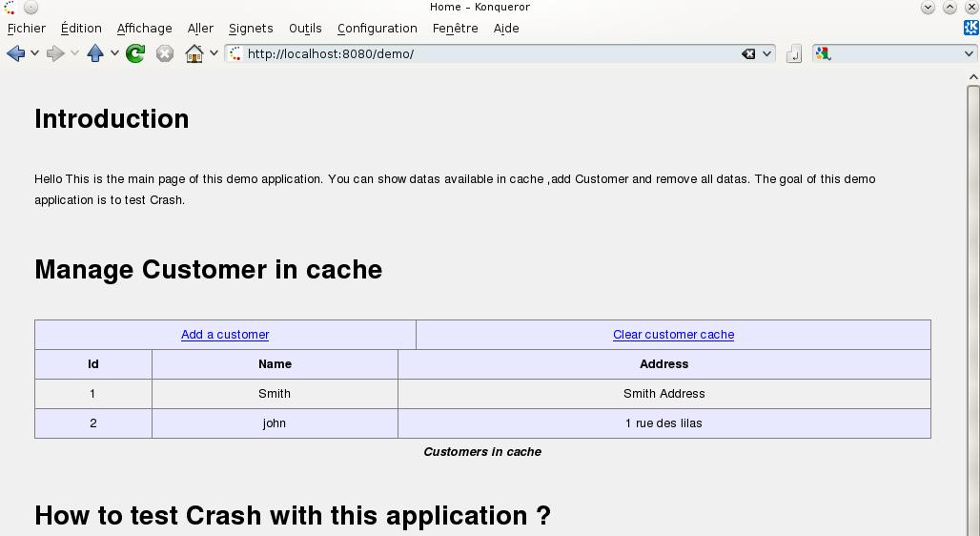Follow the Clear customer cache link
This screenshot has width=980, height=536.
(673, 335)
